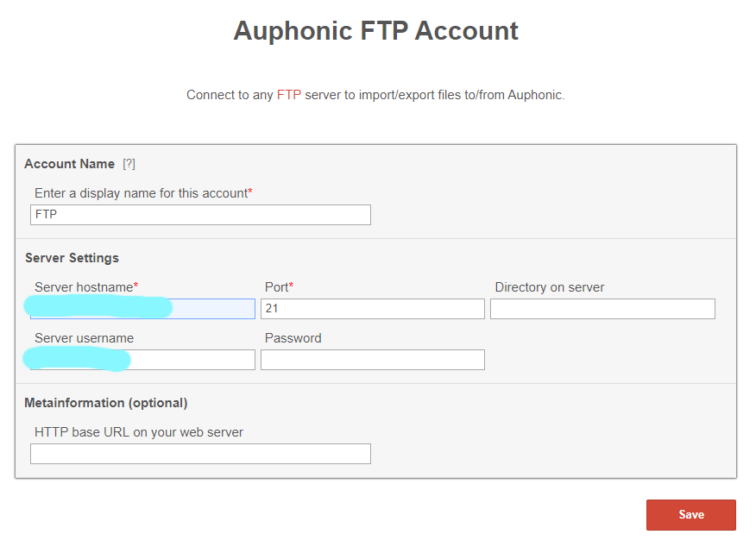
Task: Select the HTTP base URL input field
Action: [x=200, y=454]
